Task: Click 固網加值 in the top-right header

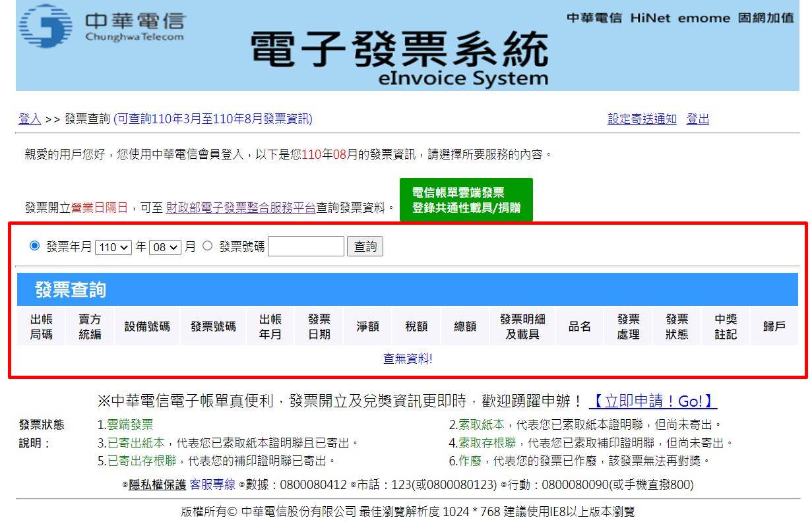Action: [766, 18]
